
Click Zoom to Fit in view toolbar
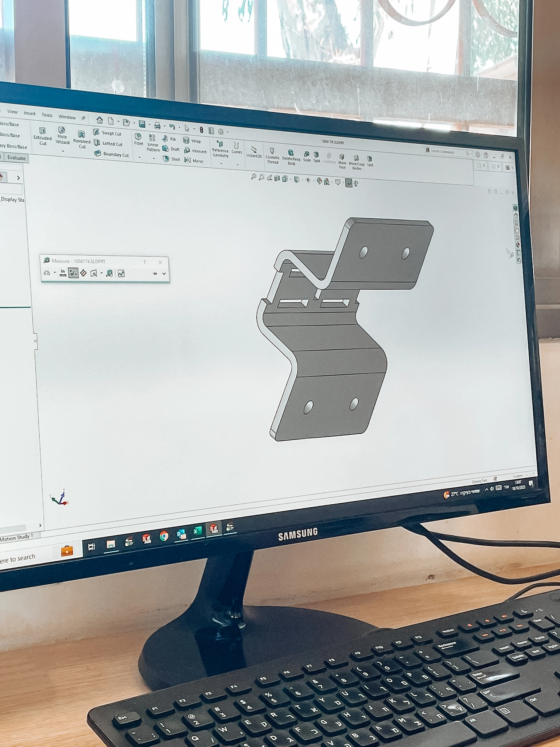click(254, 177)
